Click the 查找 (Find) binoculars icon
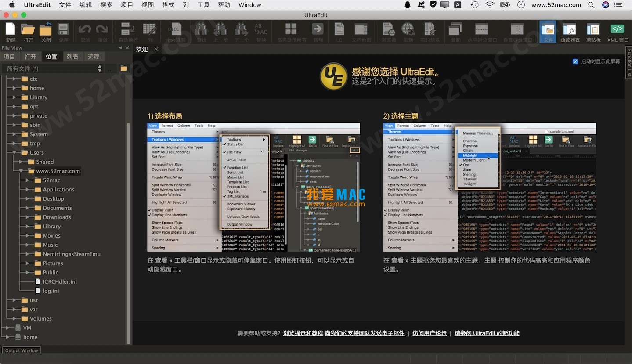The height and width of the screenshot is (364, 632). pos(201,29)
